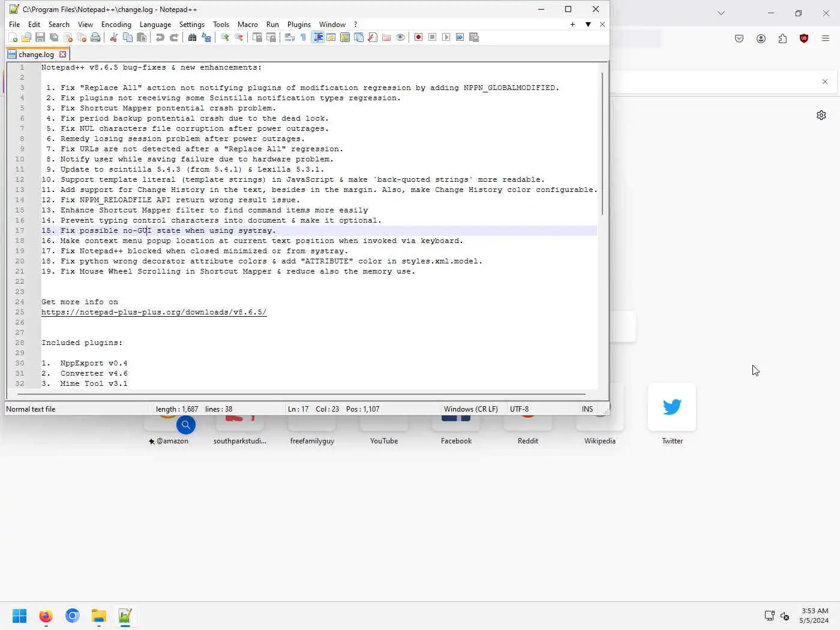840x630 pixels.
Task: Toggle synchronized vertical scrolling icon
Action: point(257,37)
